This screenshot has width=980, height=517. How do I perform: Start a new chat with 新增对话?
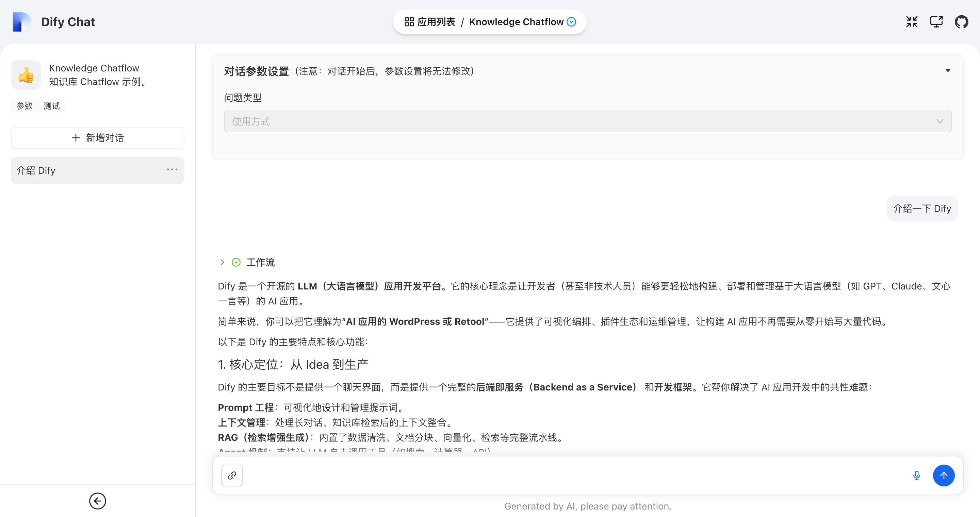coord(97,138)
